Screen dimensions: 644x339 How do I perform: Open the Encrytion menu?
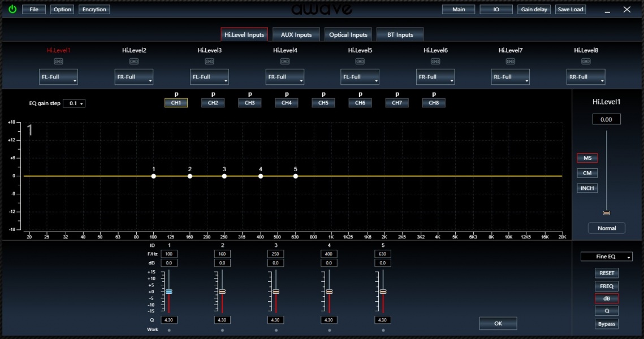click(x=94, y=10)
